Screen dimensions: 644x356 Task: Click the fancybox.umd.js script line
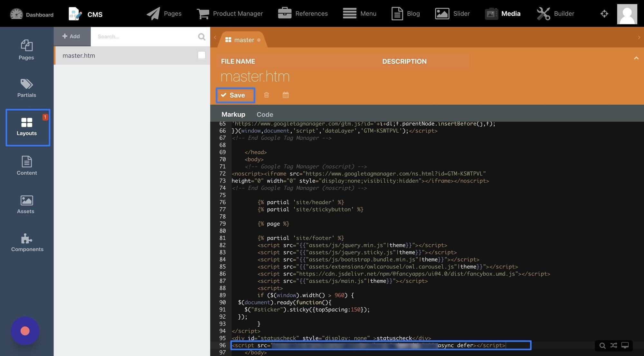(404, 274)
